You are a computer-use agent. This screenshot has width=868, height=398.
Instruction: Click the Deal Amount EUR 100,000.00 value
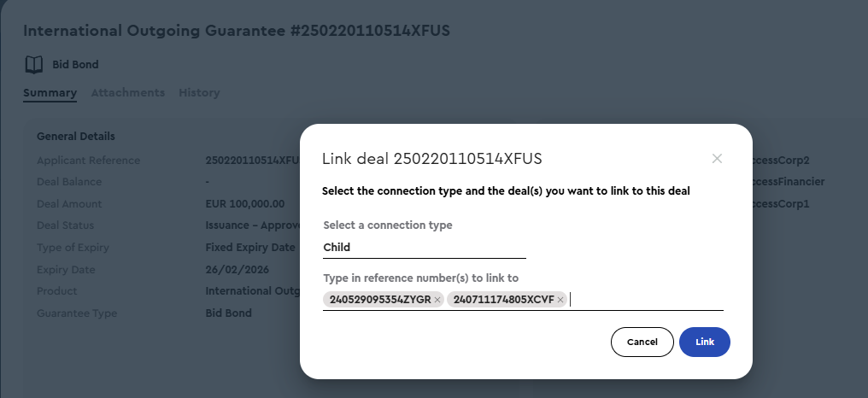tap(244, 204)
